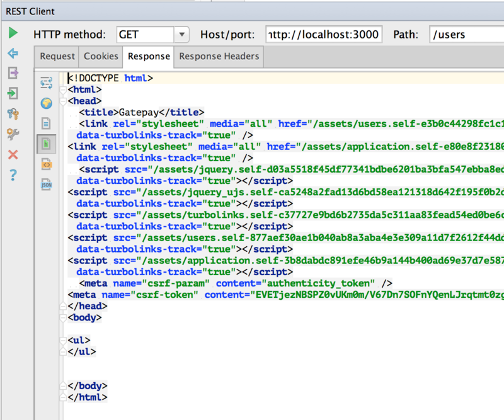The image size is (504, 420).
Task: View response as HTML
Action: tap(46, 144)
